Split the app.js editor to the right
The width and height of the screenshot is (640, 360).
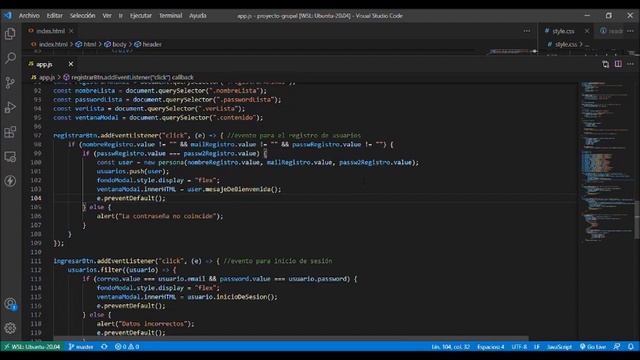tap(618, 64)
